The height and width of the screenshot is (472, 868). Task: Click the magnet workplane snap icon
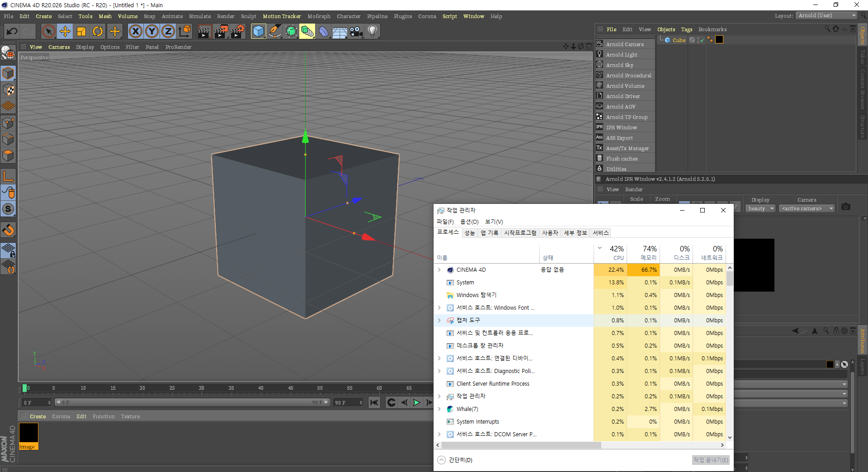[8, 230]
